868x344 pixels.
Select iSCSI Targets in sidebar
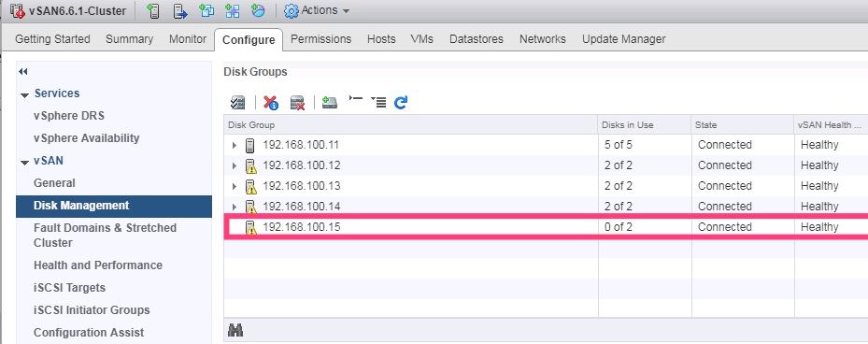click(69, 288)
